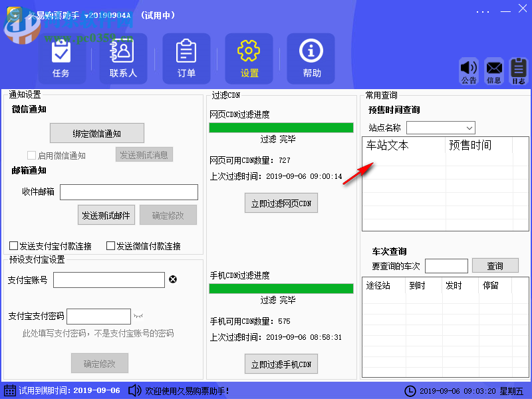Click the app logo in title bar

tap(14, 15)
